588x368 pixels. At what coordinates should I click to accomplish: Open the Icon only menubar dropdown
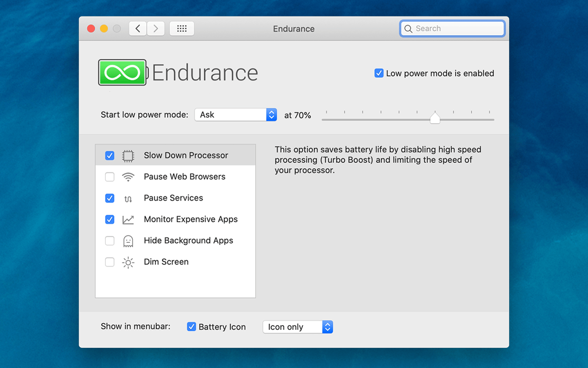tap(298, 327)
